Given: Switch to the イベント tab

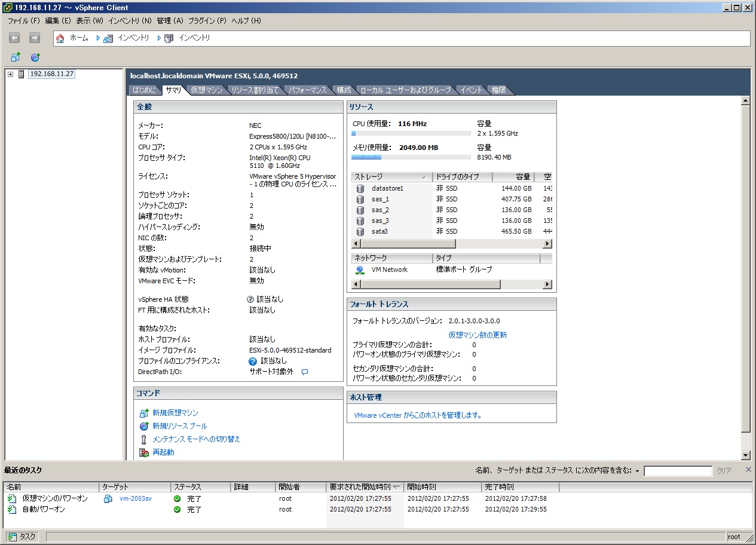Looking at the screenshot, I should tap(471, 90).
